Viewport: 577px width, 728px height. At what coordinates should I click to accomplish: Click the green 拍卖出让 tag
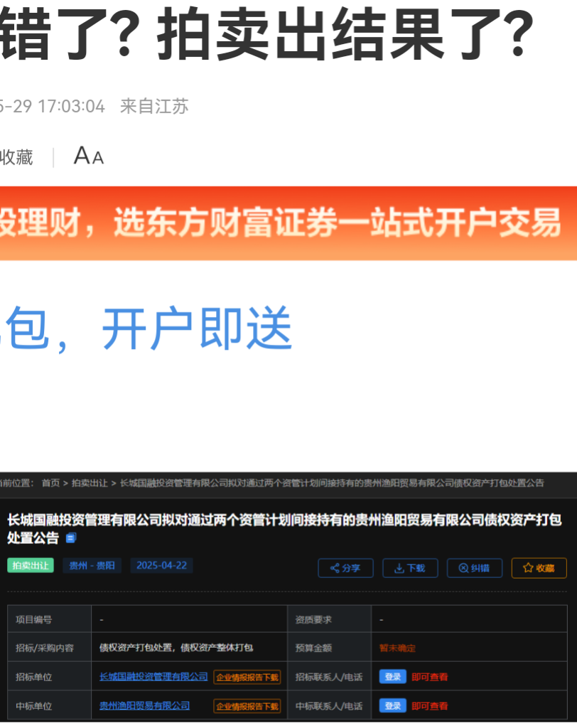(31, 565)
